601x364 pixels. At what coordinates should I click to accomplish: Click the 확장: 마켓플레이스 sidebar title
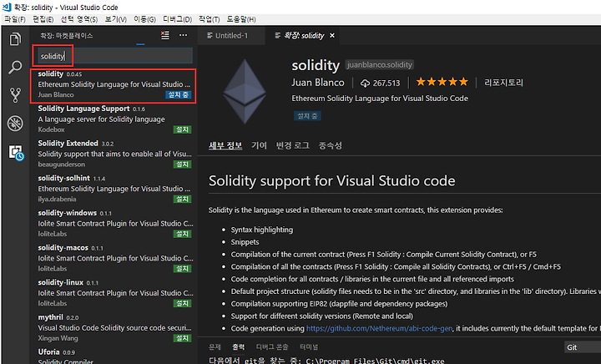[67, 36]
